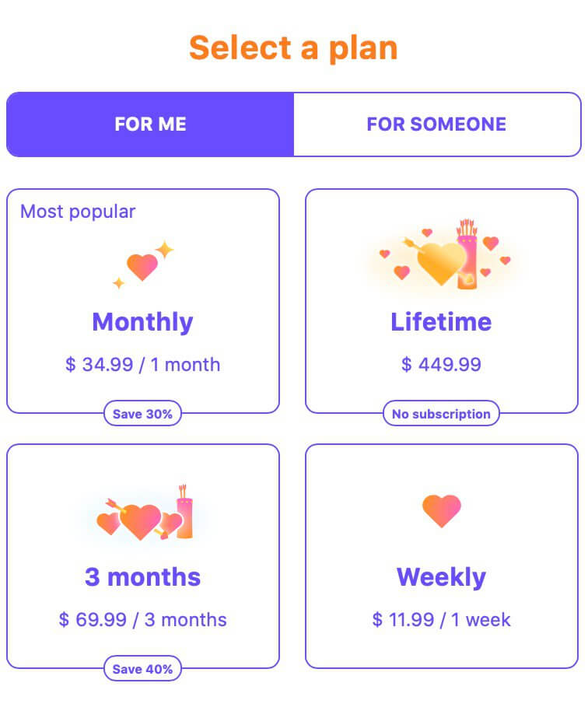Click the $ 69.99 / 3 months price
Screen dimensions: 588x711
point(143,620)
